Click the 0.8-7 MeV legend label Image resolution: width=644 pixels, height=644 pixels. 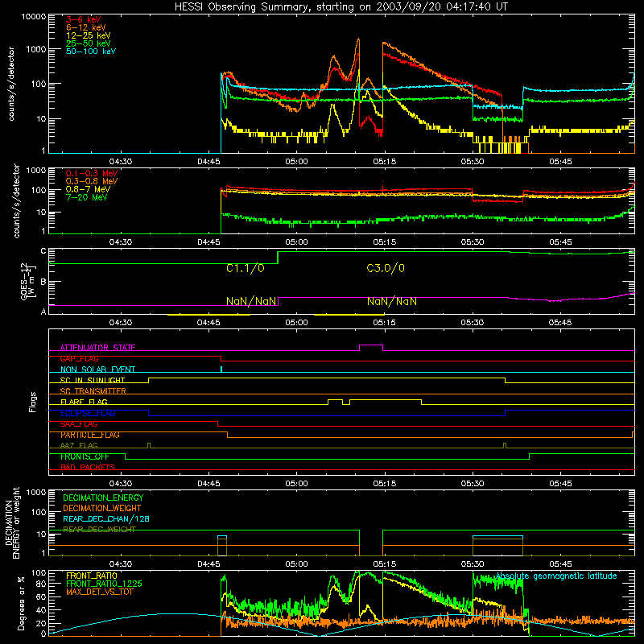[88, 189]
